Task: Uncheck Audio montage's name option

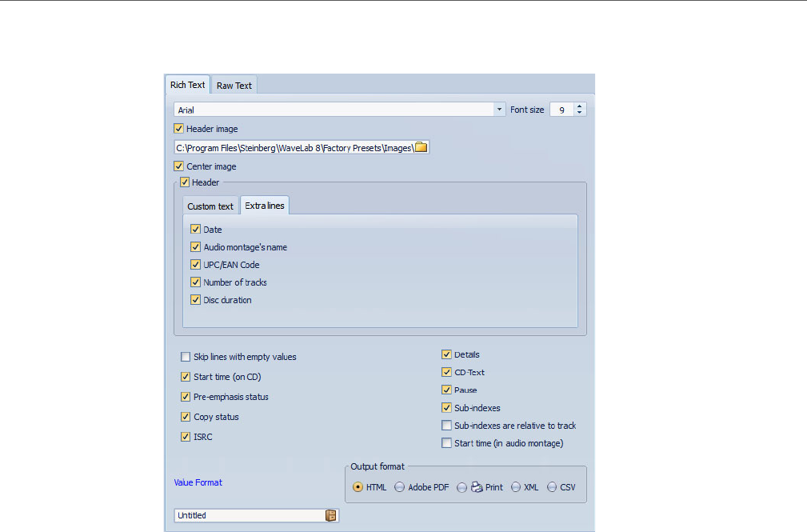Action: point(196,246)
